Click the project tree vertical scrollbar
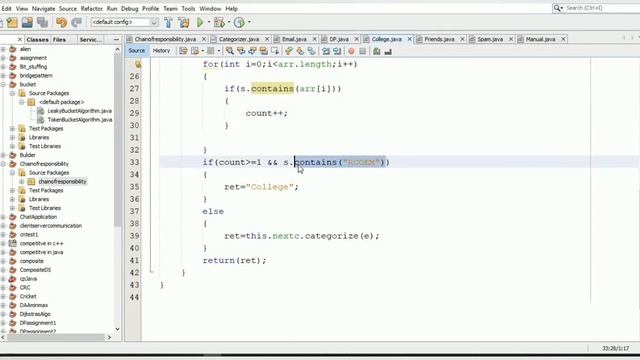This screenshot has width=640, height=360. 117,139
